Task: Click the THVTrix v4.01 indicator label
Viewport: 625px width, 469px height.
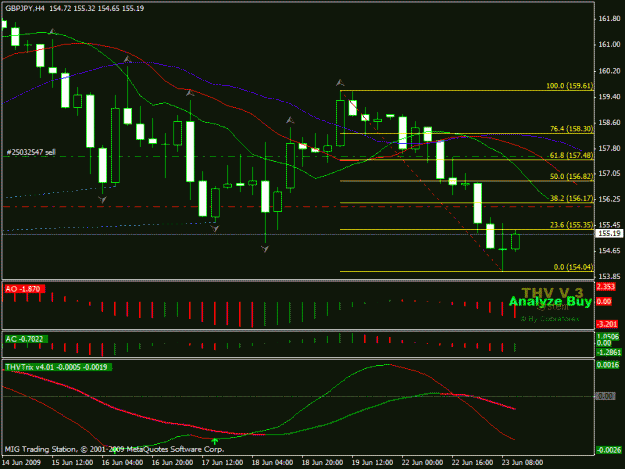Action: tap(56, 367)
